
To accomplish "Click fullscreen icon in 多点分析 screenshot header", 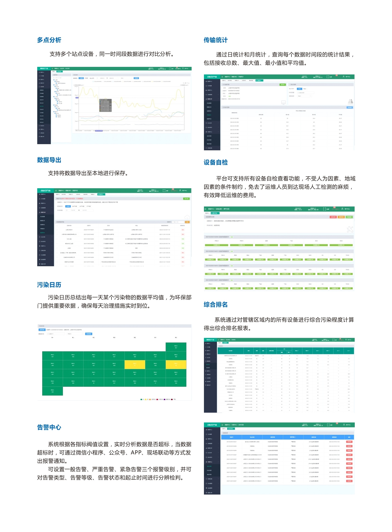I will 170,69.
